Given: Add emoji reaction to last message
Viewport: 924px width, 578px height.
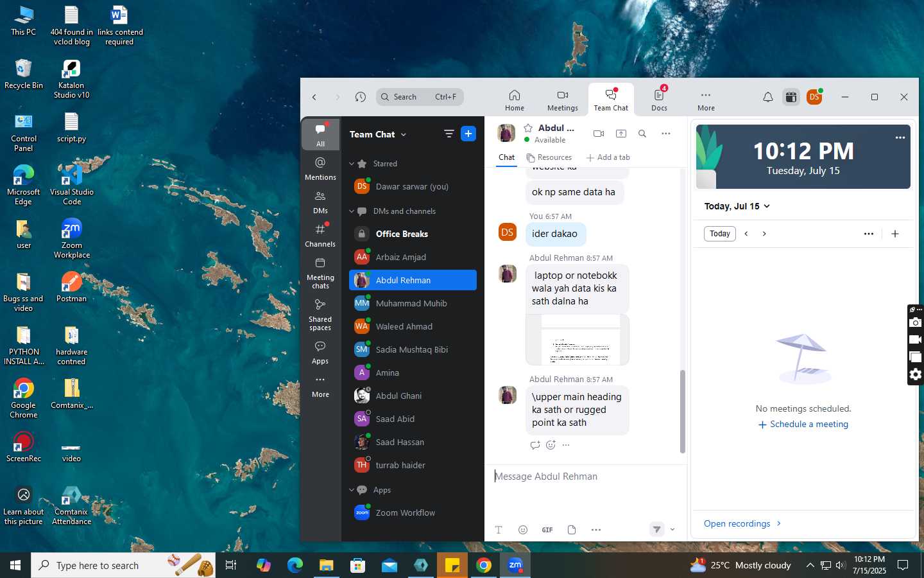Looking at the screenshot, I should pos(551,445).
